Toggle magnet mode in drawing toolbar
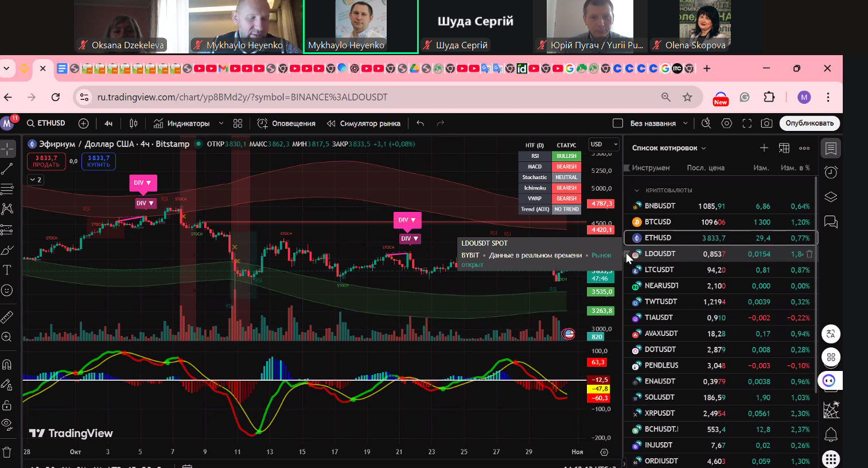868x468 pixels. point(7,365)
